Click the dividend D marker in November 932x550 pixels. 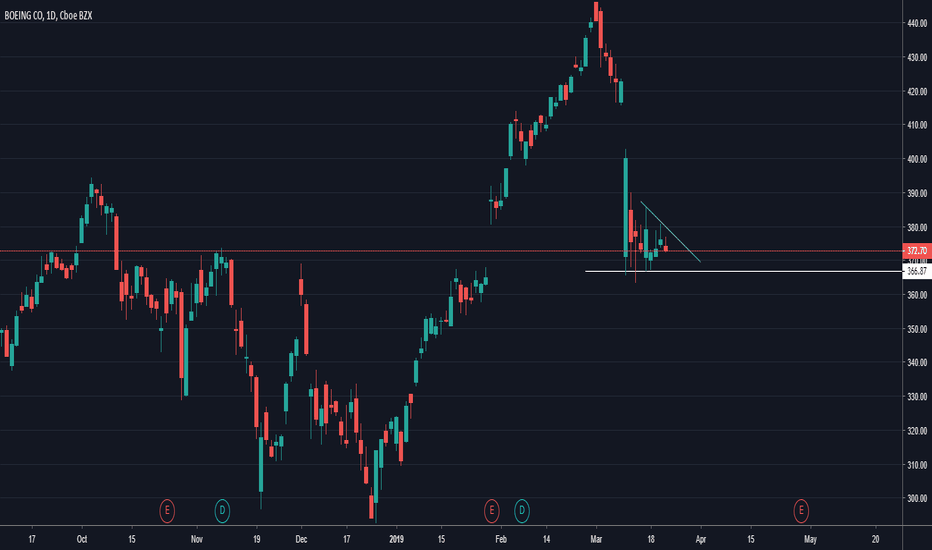[x=222, y=510]
